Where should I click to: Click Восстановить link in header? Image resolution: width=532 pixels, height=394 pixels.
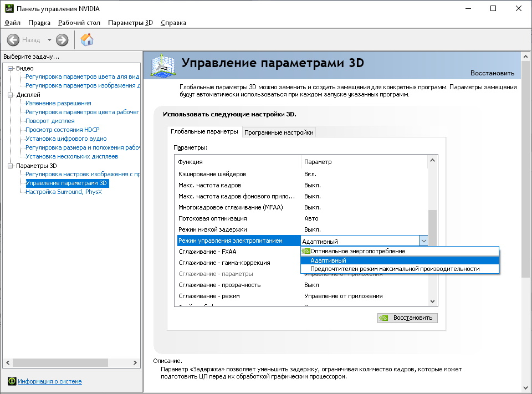[x=492, y=73]
